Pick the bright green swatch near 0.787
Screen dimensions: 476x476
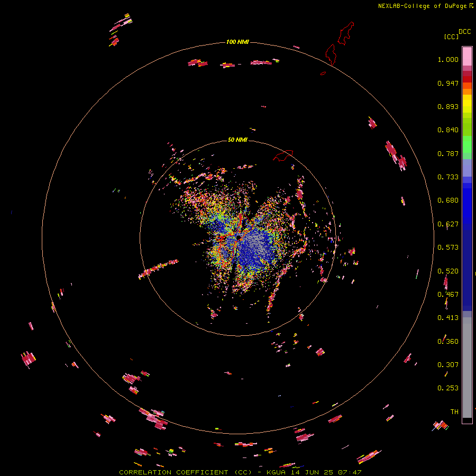click(467, 144)
